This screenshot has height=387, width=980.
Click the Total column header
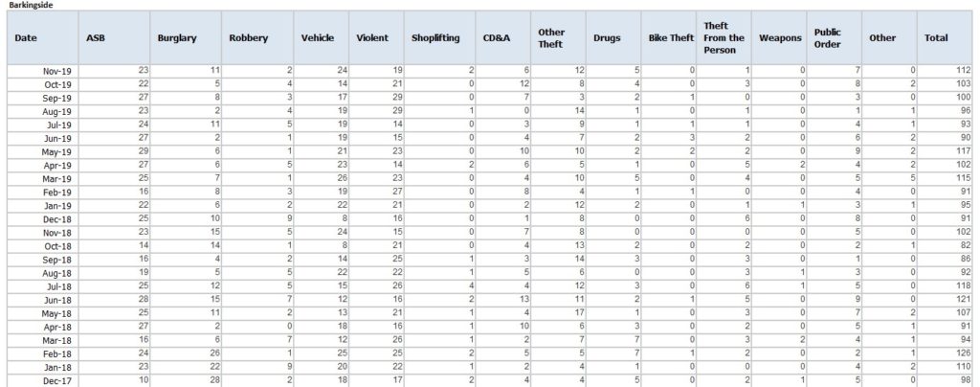point(937,38)
